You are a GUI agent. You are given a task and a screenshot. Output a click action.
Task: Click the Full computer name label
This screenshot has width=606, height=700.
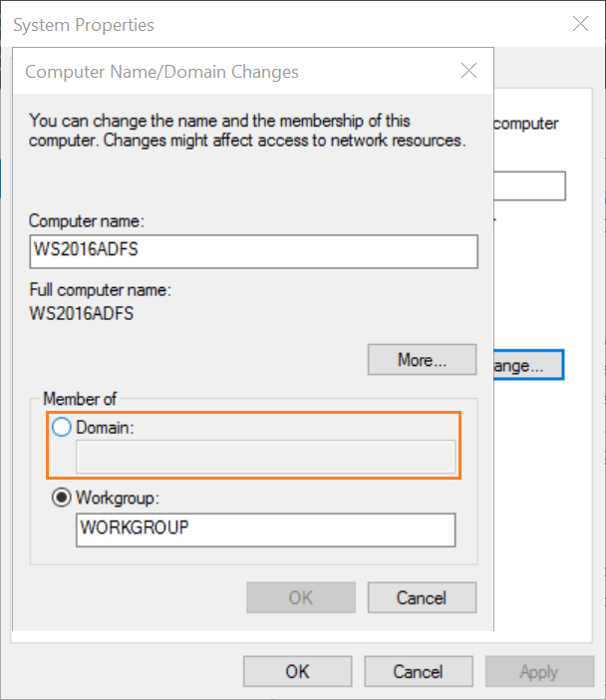pyautogui.click(x=100, y=290)
